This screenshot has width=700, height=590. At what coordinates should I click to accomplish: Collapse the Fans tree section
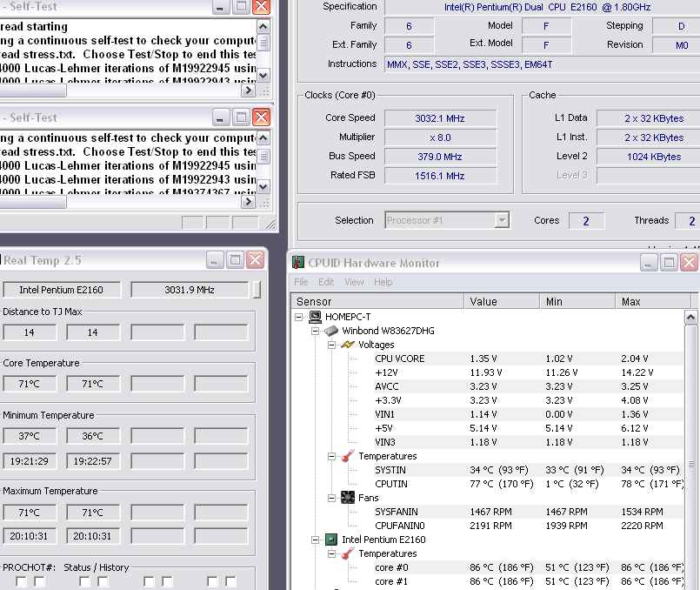tap(331, 498)
